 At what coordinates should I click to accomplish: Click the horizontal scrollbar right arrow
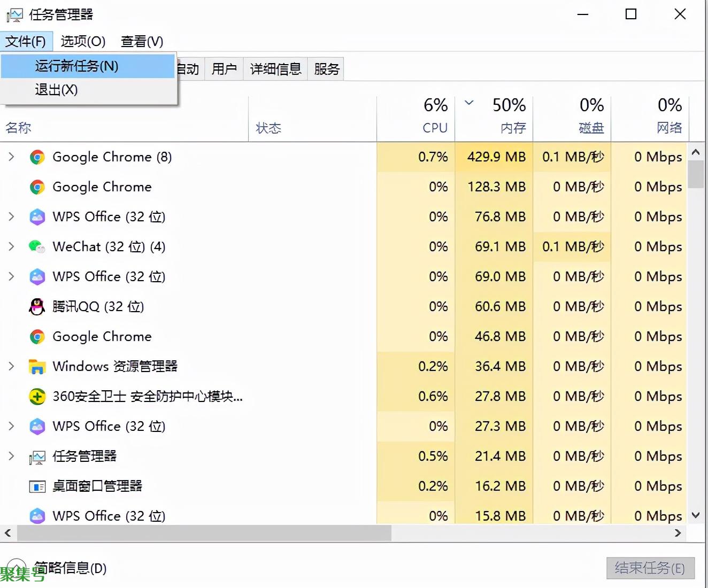[x=678, y=533]
